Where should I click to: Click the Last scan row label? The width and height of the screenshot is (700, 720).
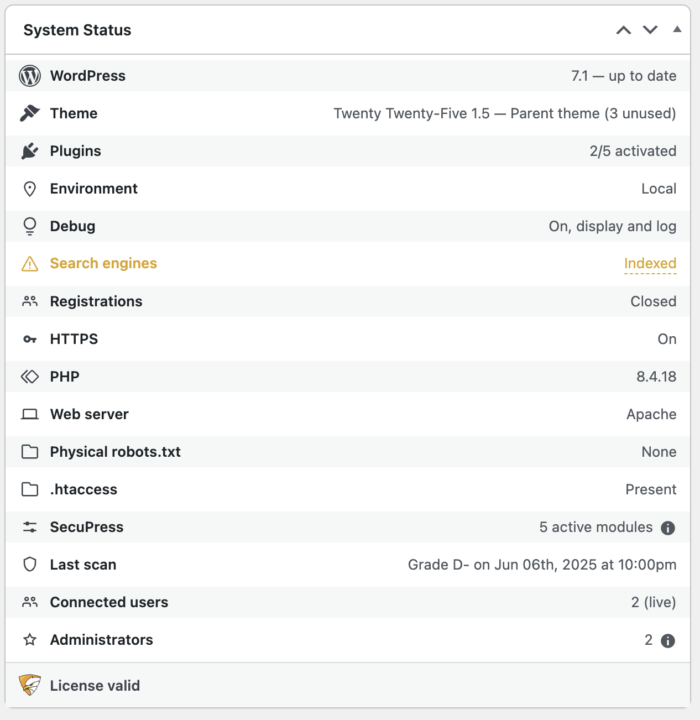click(x=83, y=565)
